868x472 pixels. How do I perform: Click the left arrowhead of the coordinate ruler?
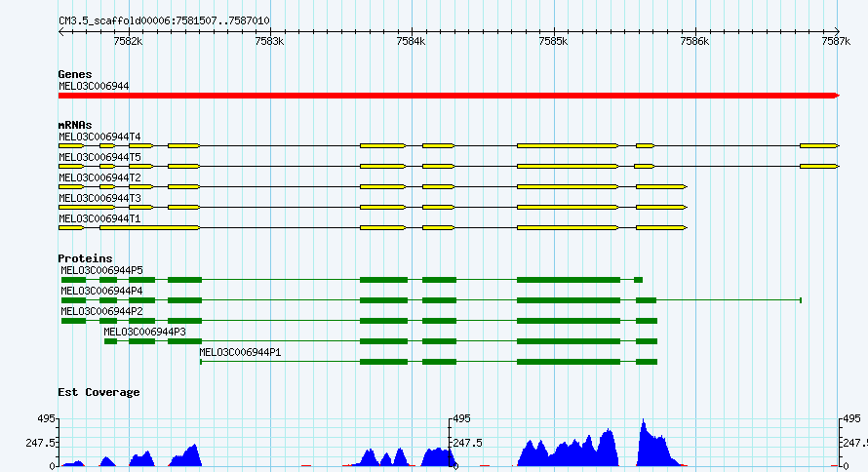click(x=61, y=32)
